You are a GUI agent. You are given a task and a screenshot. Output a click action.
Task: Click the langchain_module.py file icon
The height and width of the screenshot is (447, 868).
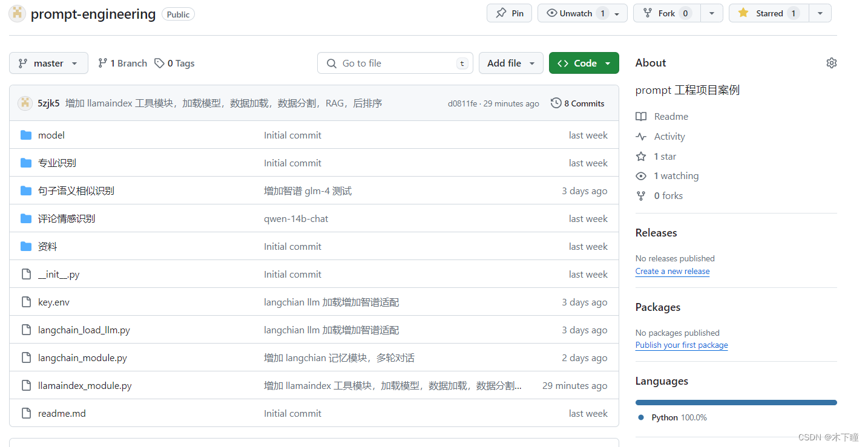pyautogui.click(x=26, y=357)
